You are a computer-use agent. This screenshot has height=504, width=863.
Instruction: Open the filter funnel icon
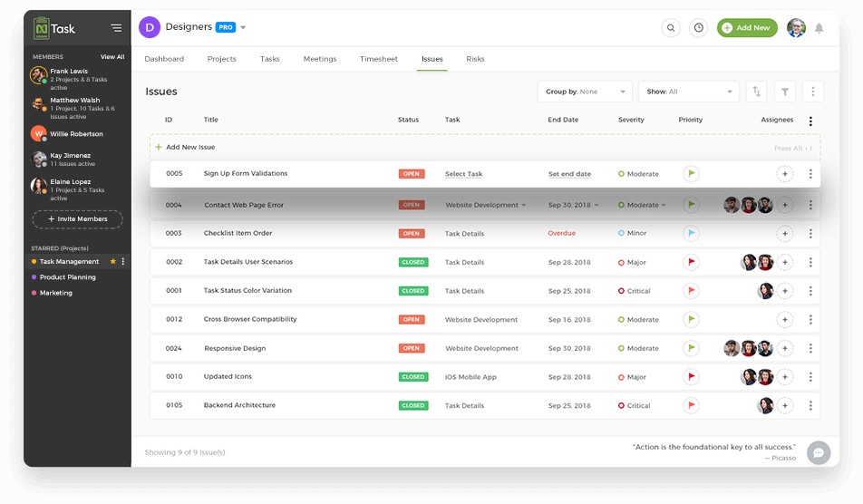[x=785, y=92]
